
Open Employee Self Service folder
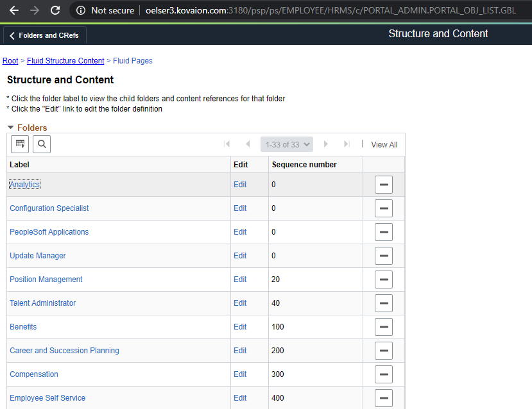47,398
